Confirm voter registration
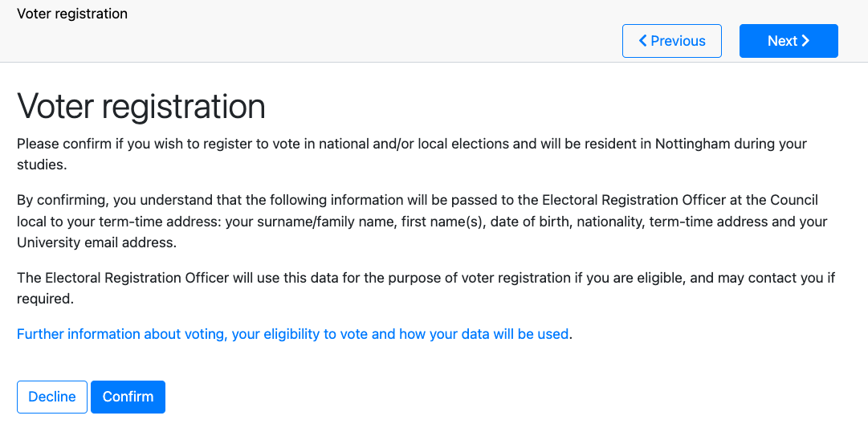Viewport: 868px width, 436px height. click(x=128, y=397)
